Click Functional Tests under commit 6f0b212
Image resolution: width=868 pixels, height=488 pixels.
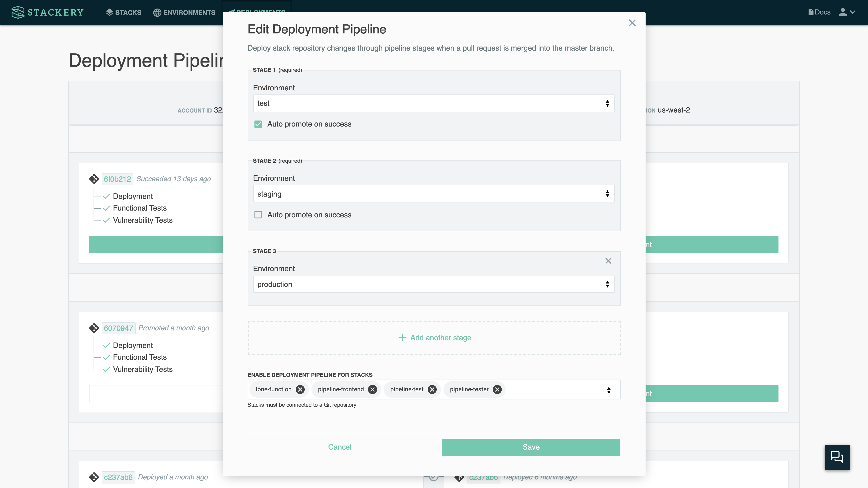pos(140,208)
